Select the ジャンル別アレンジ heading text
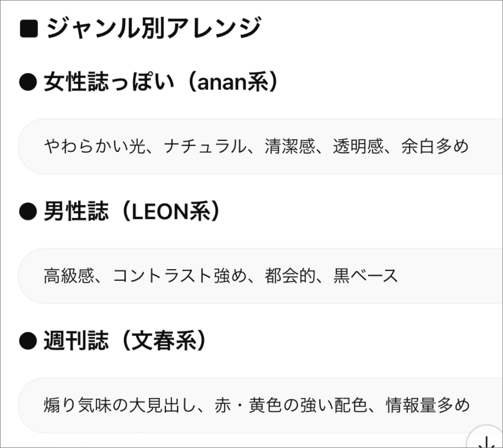The width and height of the screenshot is (503, 448). point(154,28)
